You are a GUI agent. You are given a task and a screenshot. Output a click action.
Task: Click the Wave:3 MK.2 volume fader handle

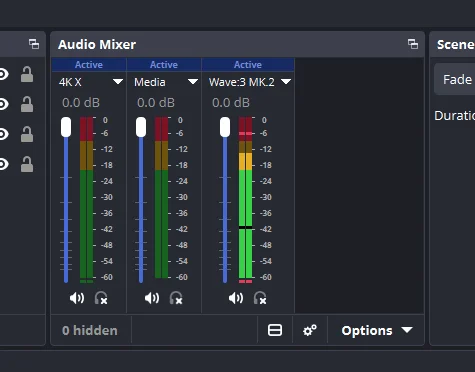[x=225, y=127]
